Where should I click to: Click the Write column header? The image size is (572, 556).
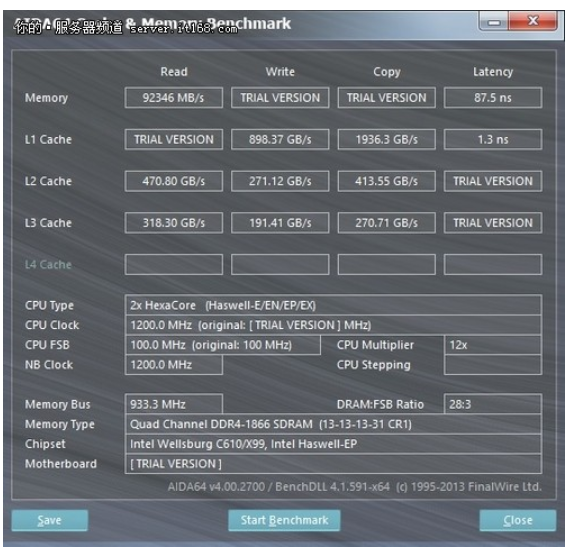[x=280, y=72]
